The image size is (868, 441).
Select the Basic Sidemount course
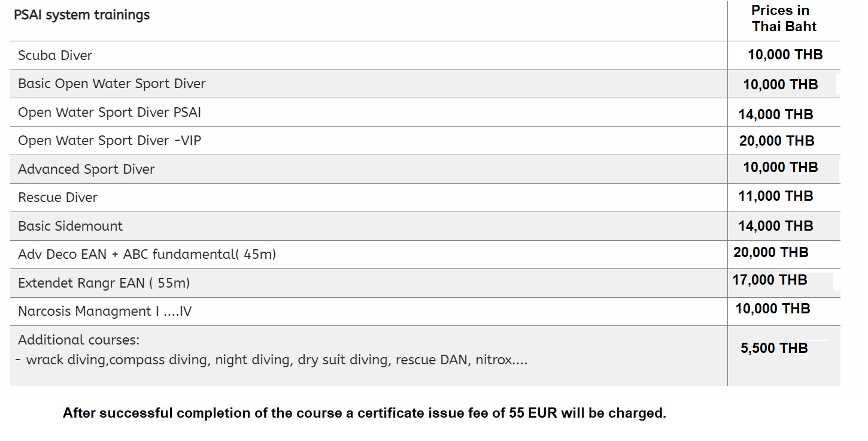coord(70,226)
